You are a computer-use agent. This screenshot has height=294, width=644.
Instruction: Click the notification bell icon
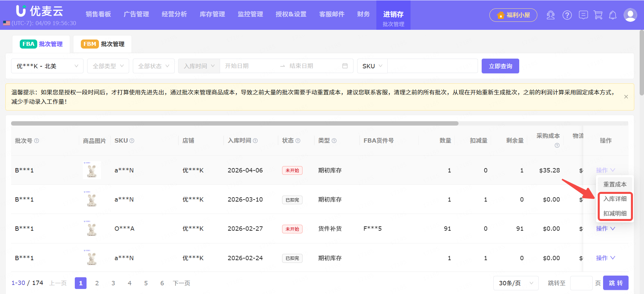[613, 15]
